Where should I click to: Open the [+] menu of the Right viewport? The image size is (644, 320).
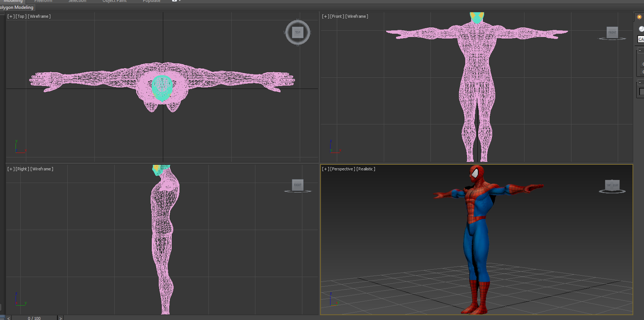click(x=11, y=169)
